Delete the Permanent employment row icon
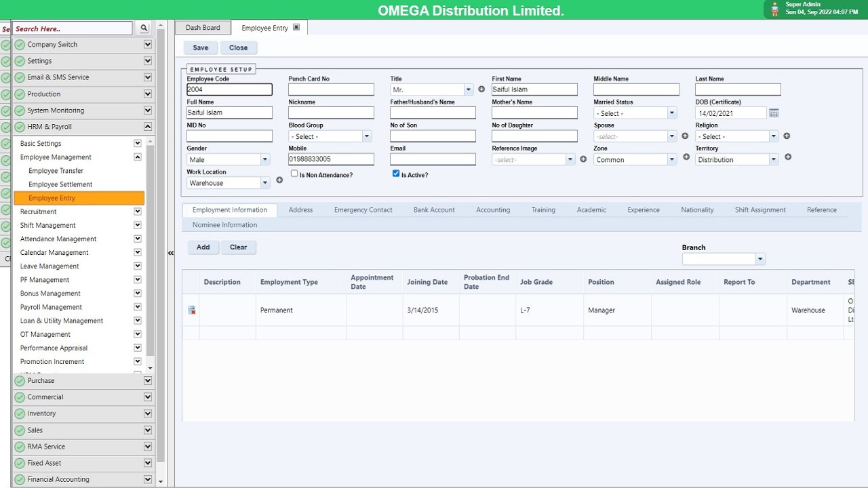The height and width of the screenshot is (488, 868). pyautogui.click(x=192, y=310)
